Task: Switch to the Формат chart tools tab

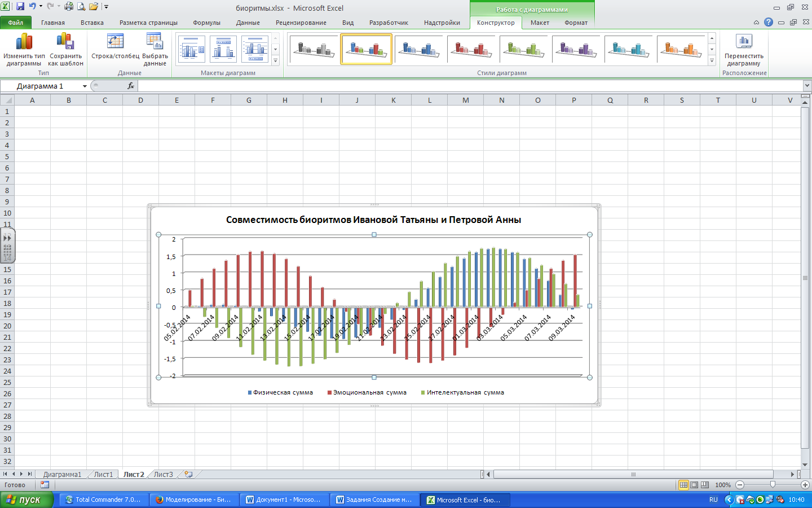Action: tap(576, 23)
